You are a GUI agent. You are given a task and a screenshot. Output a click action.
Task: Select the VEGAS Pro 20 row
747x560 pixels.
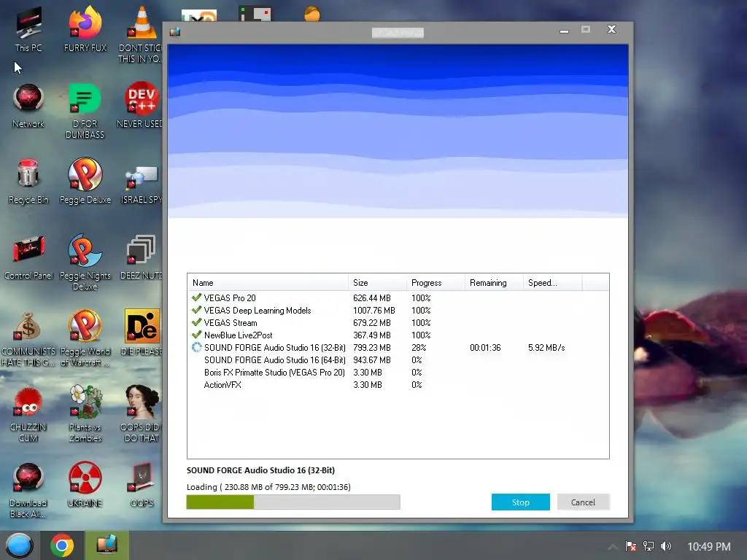point(398,298)
